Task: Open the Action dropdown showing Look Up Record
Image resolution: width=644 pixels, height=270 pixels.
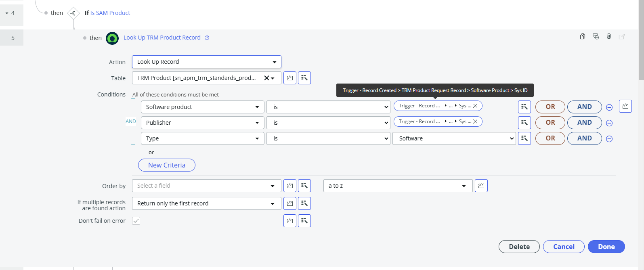Action: 207,62
